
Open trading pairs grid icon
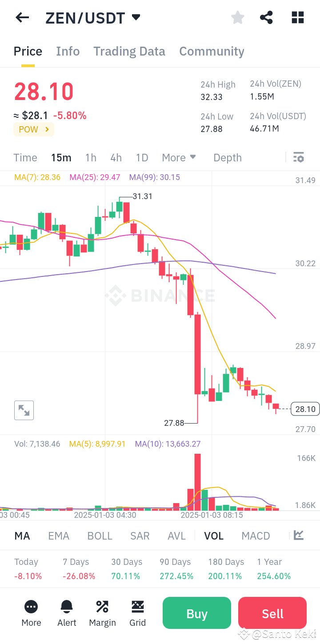point(297,17)
